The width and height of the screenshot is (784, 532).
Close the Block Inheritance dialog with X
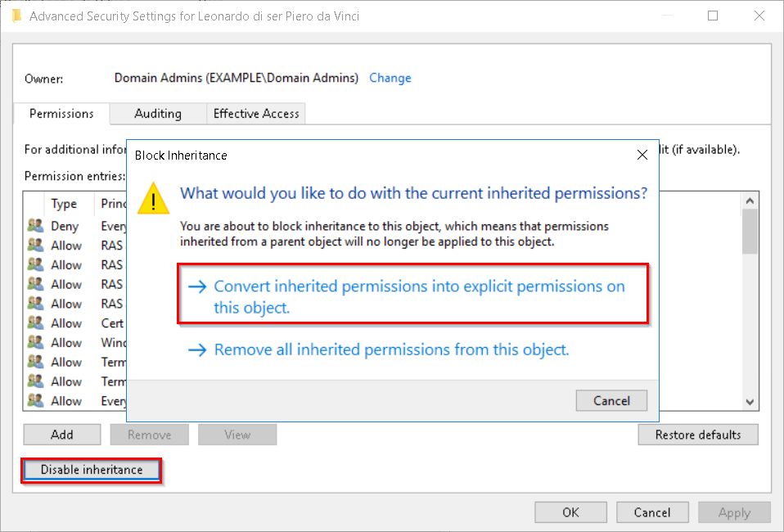tap(642, 155)
